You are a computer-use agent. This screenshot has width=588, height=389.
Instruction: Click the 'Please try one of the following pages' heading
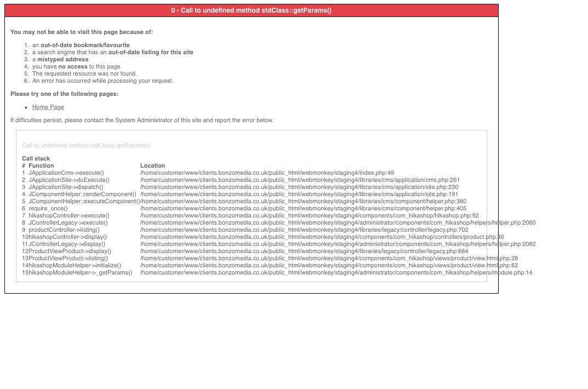[65, 94]
